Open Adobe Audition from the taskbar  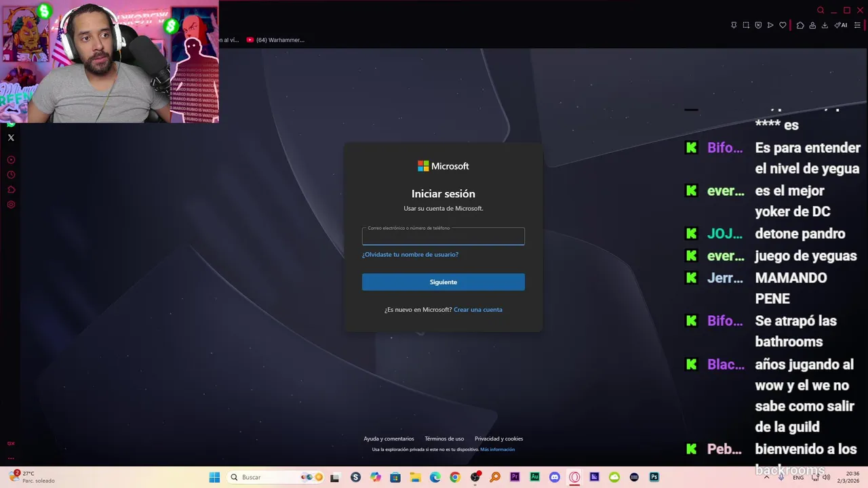click(534, 477)
